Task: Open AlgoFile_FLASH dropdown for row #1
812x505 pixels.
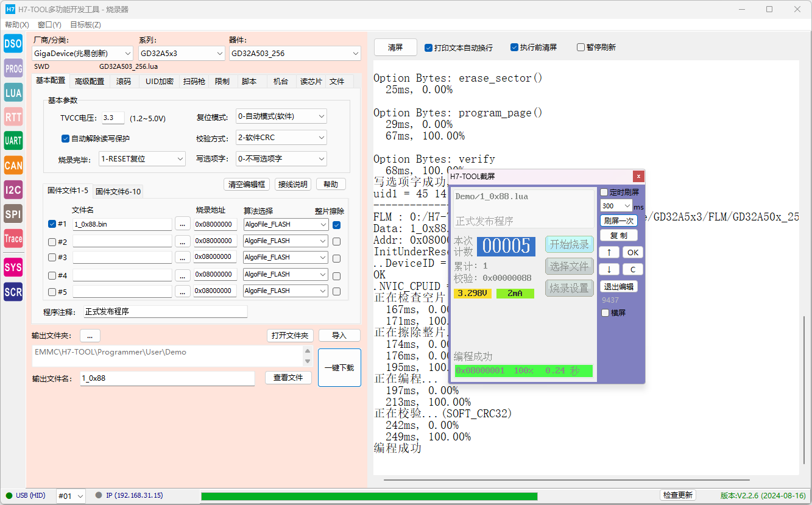Action: tap(286, 224)
